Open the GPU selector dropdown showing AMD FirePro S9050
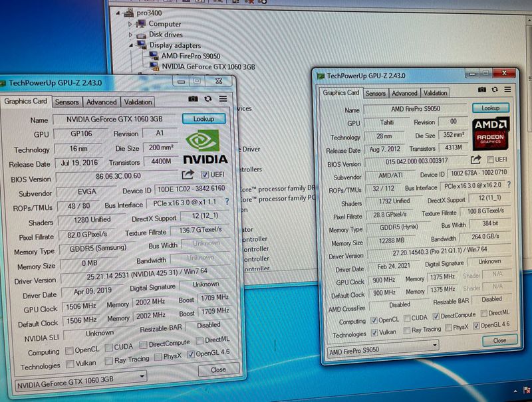 point(383,350)
